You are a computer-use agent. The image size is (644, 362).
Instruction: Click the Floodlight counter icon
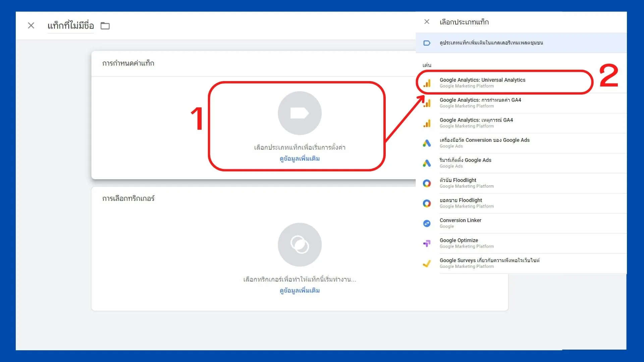[427, 183]
